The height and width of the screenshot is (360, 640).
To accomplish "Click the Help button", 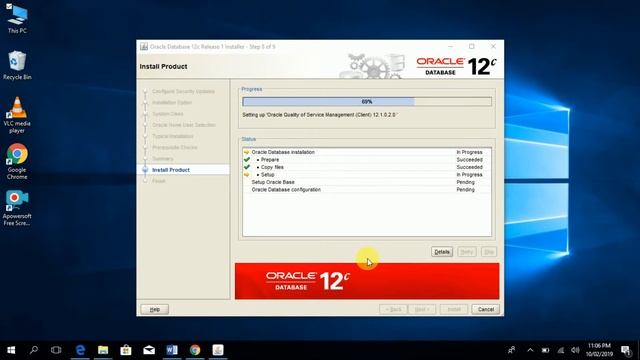I will click(x=155, y=309).
